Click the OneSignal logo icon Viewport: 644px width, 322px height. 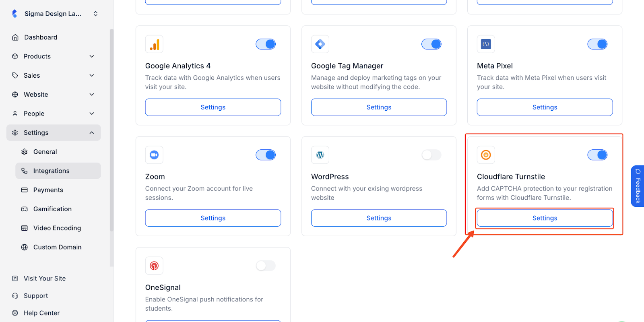pos(154,266)
